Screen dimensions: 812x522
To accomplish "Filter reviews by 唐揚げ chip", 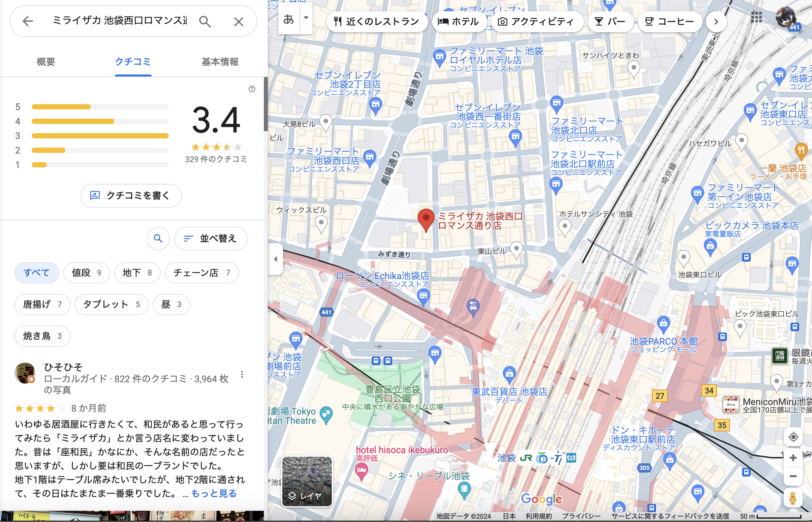I will pos(43,304).
